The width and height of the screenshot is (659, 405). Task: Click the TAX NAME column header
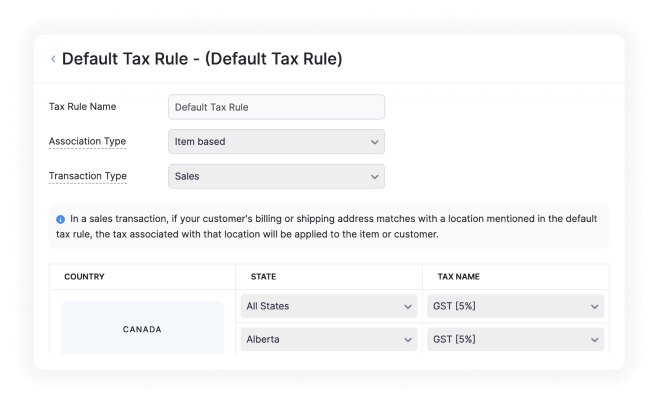(x=459, y=276)
